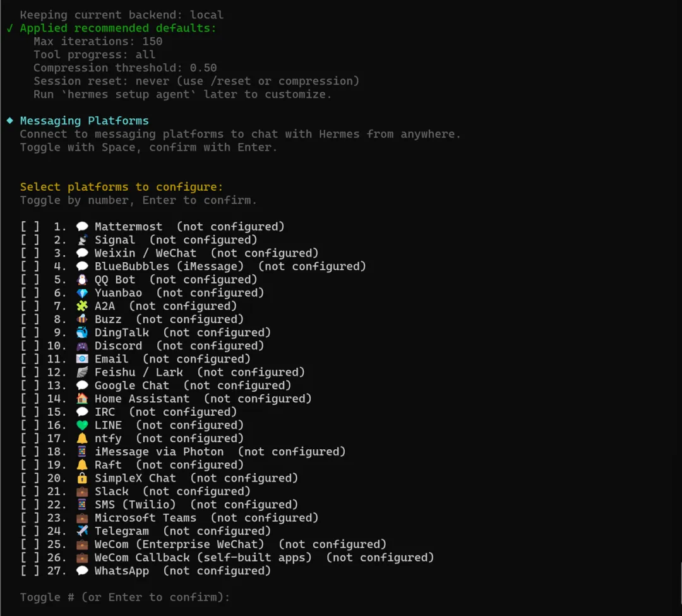682x616 pixels.
Task: Click the penguin icon beside QQ Bot
Action: 81,279
